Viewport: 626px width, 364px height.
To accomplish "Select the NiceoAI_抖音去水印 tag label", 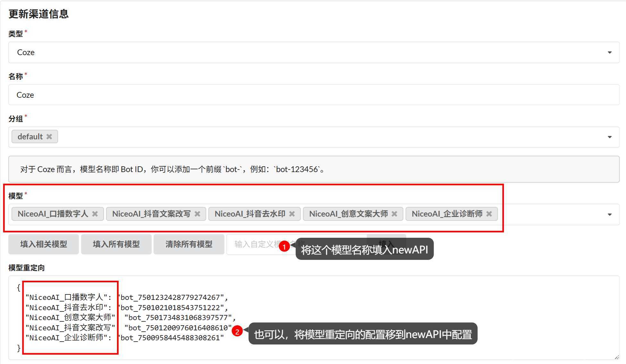I will pyautogui.click(x=250, y=214).
